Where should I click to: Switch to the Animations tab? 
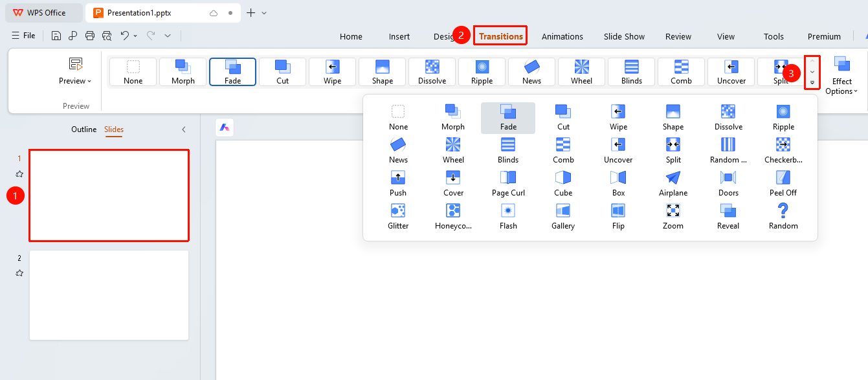562,36
